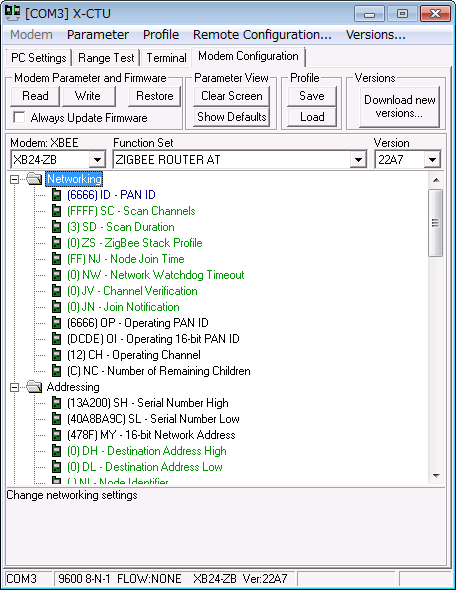456x590 pixels.
Task: Select (FFFF) SC - Scan Channels row
Action: point(131,211)
